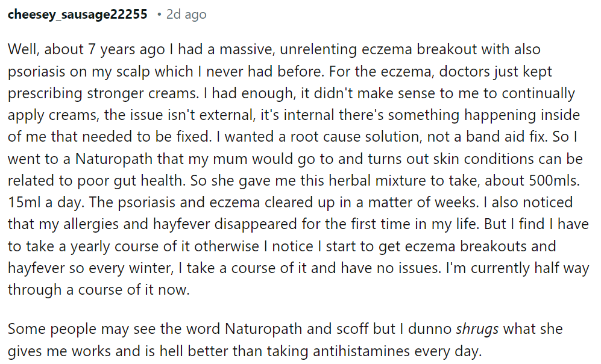Click the "2d ago" comment timestamp
Screen dimensions: 601x364
(x=186, y=14)
